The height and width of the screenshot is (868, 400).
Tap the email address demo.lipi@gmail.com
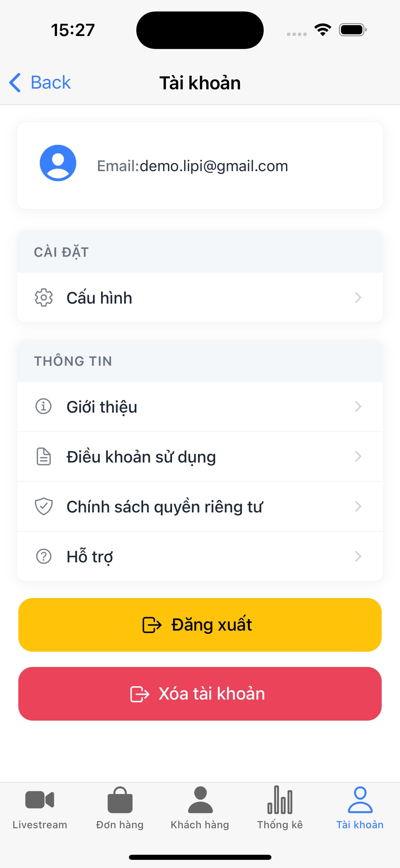(x=213, y=166)
